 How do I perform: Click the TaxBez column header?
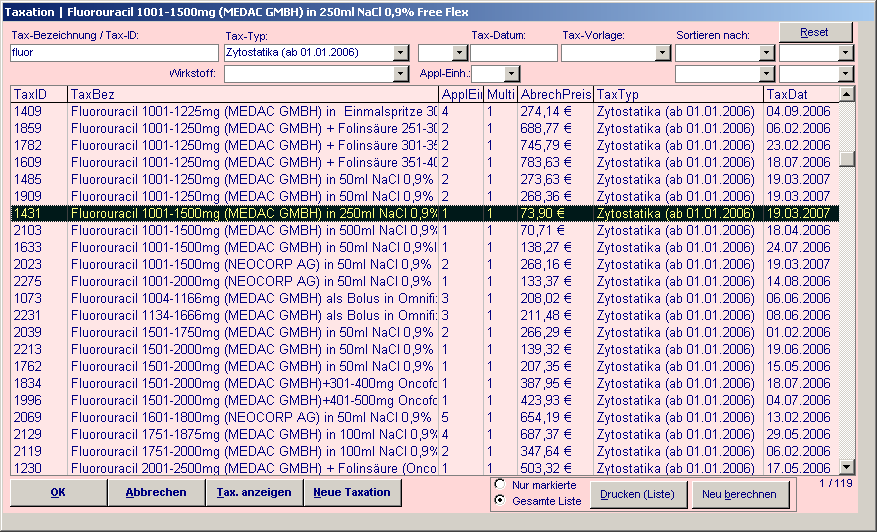click(253, 95)
